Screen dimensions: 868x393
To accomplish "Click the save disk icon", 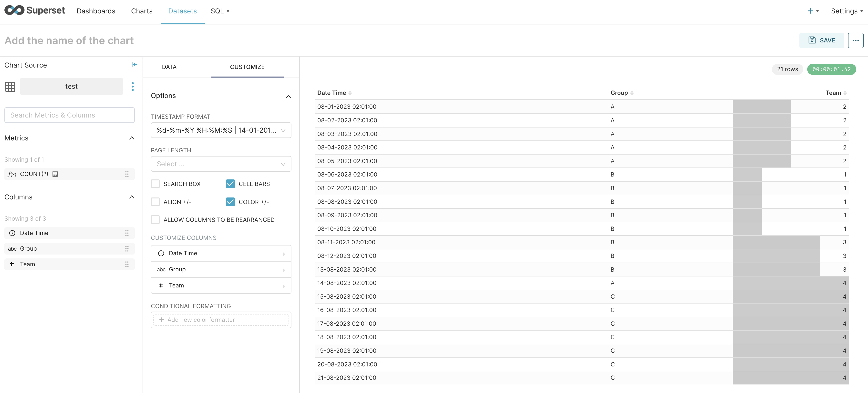I will (x=812, y=40).
